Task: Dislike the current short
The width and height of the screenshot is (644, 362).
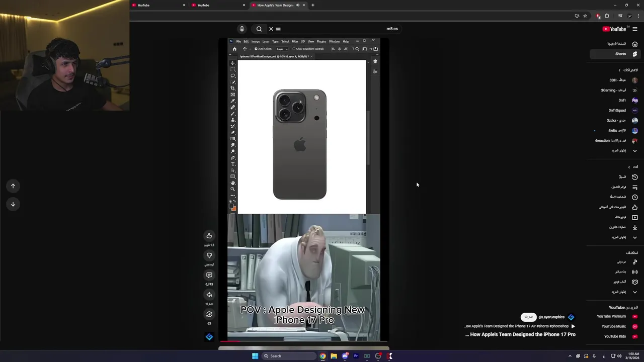Action: 209,255
